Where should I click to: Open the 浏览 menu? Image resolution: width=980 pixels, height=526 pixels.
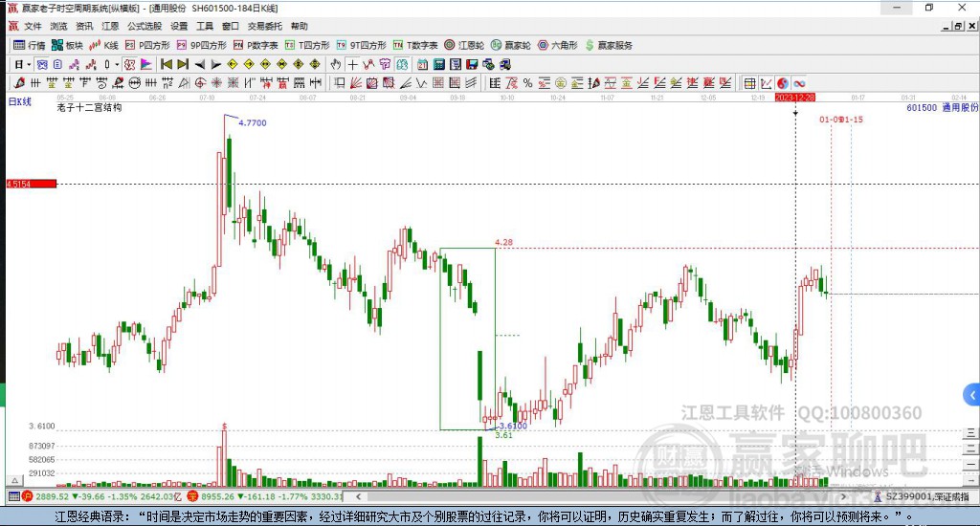(x=58, y=26)
